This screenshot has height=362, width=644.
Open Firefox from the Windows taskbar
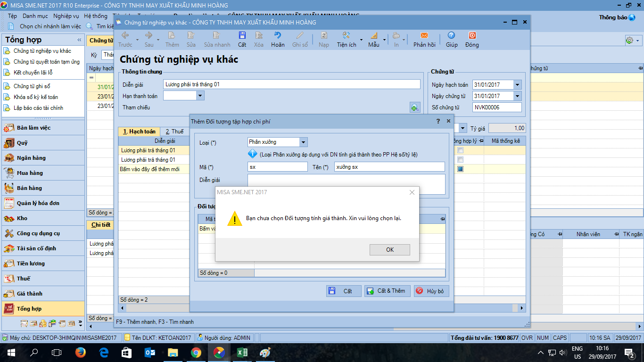(x=81, y=352)
